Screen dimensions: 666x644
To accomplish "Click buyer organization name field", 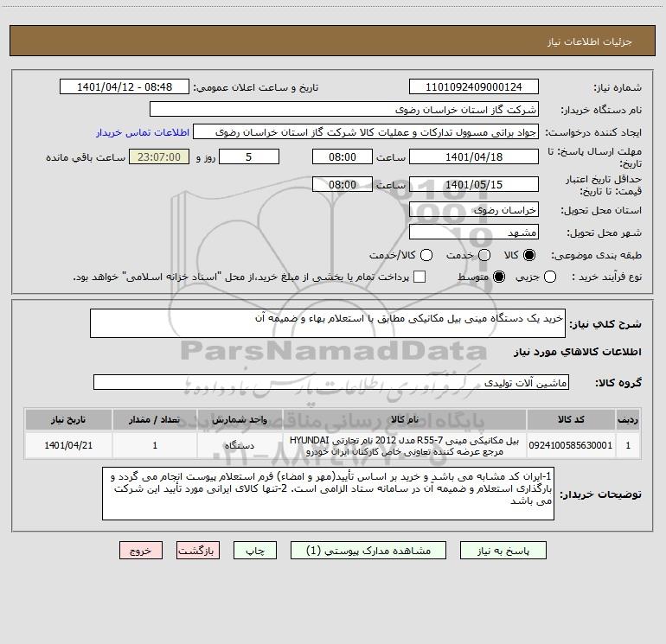I will [344, 110].
